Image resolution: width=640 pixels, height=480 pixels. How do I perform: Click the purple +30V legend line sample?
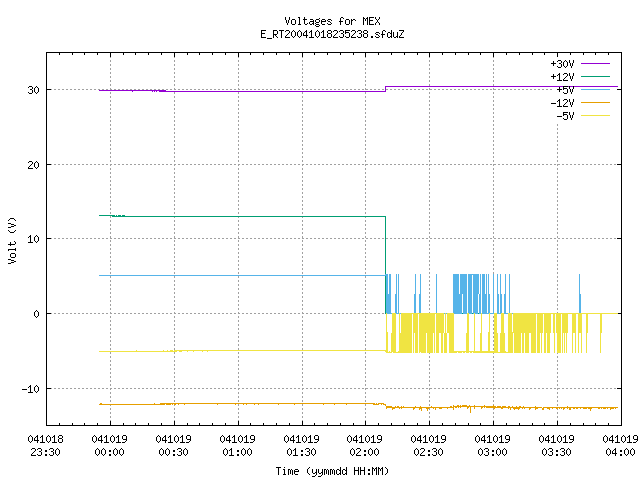point(595,64)
